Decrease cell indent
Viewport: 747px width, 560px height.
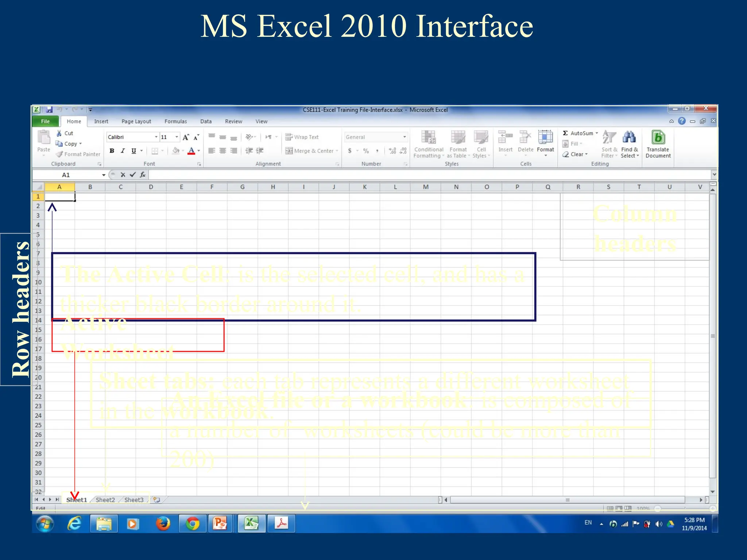pos(249,151)
